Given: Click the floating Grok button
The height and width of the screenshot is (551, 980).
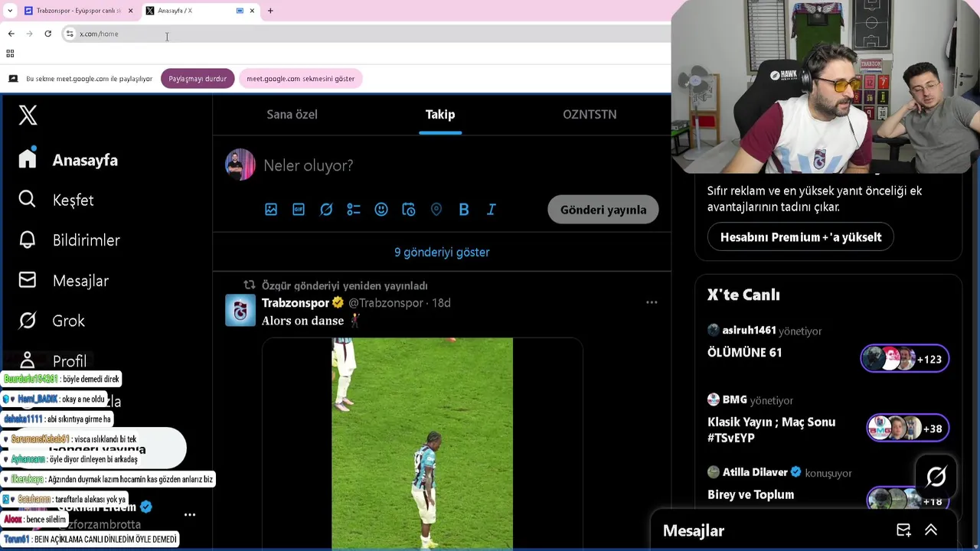Looking at the screenshot, I should tap(936, 477).
